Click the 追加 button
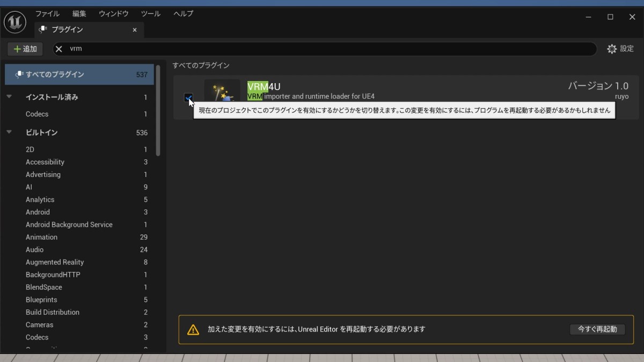 [x=25, y=49]
